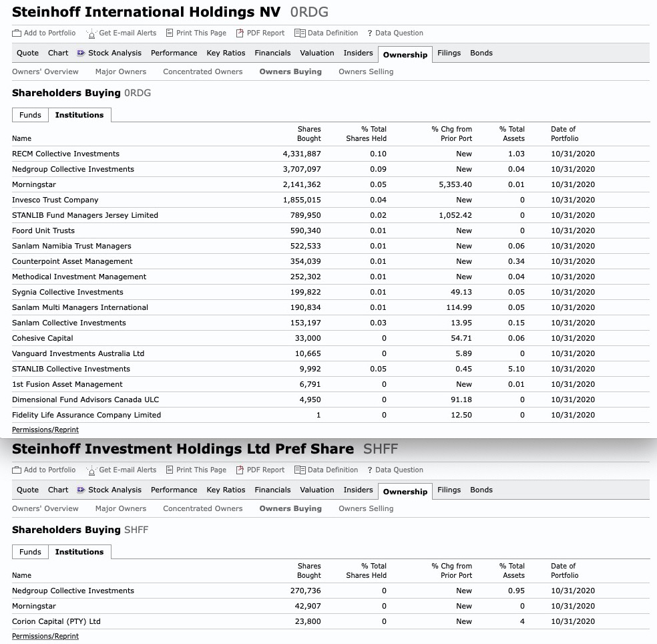Click the Bonds tab for 0RDG

(481, 53)
